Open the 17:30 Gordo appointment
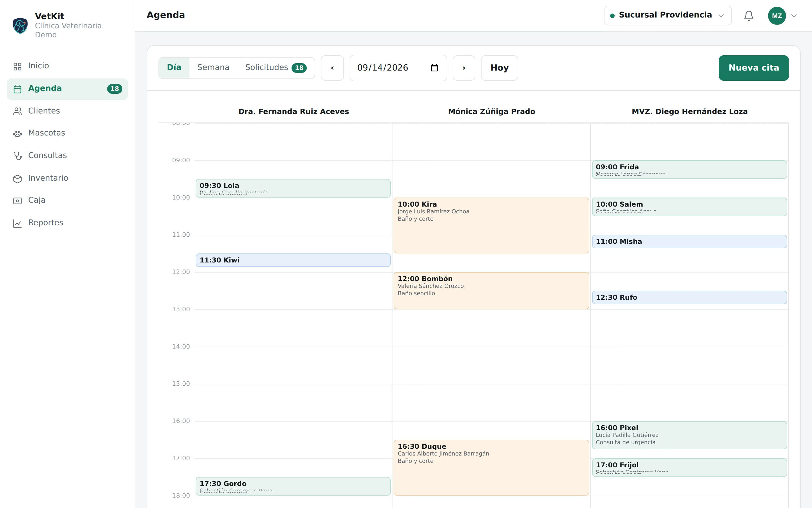The image size is (812, 508). coord(293,486)
